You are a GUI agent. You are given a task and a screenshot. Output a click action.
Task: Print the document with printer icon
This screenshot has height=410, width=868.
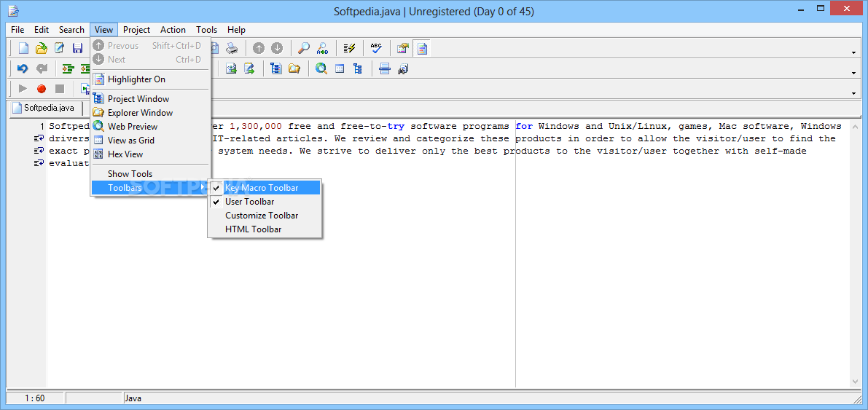231,48
